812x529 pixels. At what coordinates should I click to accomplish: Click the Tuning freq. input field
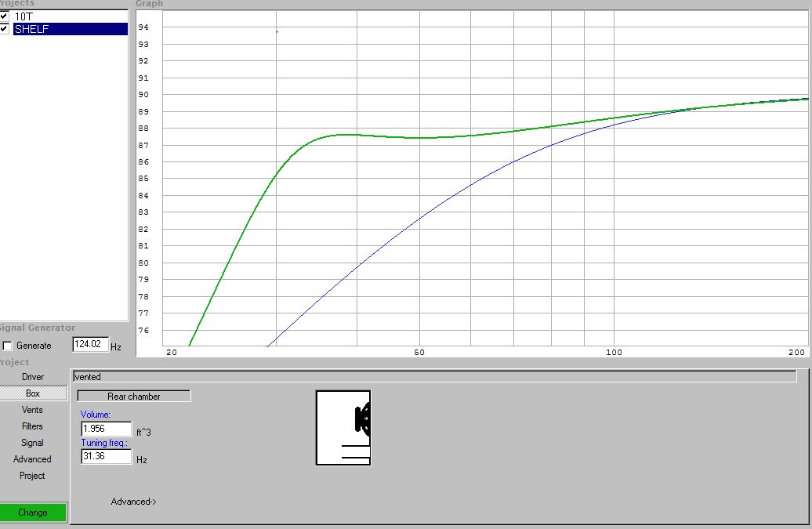(106, 456)
